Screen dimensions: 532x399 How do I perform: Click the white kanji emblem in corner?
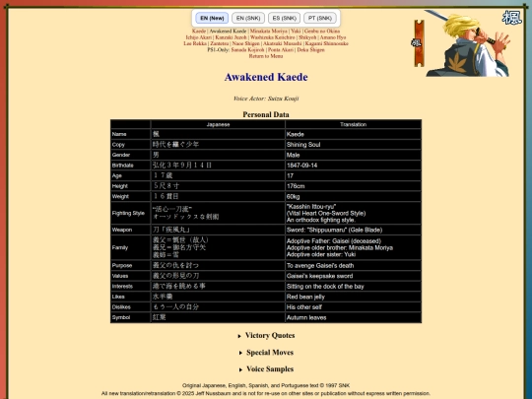[512, 18]
